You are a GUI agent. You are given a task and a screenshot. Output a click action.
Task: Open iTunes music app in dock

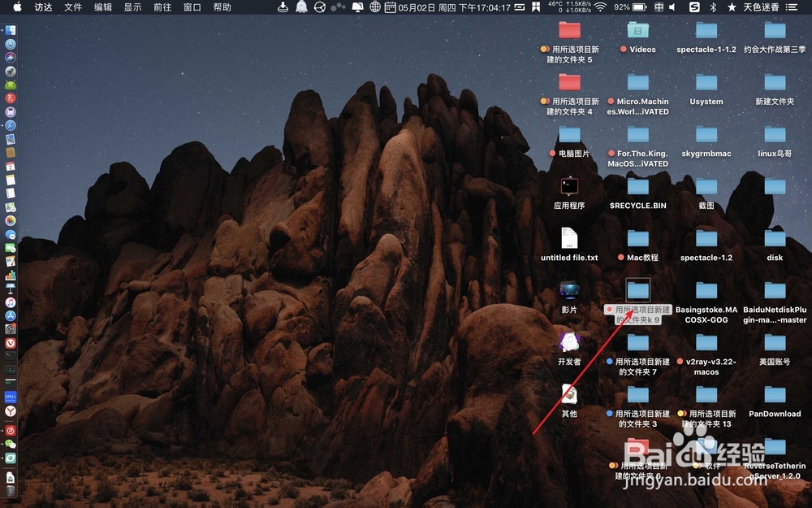(11, 302)
